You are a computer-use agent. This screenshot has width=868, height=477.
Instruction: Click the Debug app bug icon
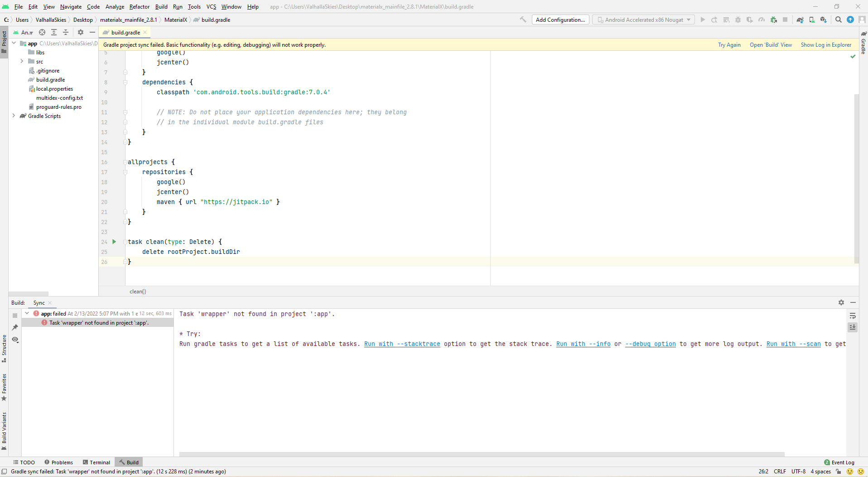[x=738, y=19]
